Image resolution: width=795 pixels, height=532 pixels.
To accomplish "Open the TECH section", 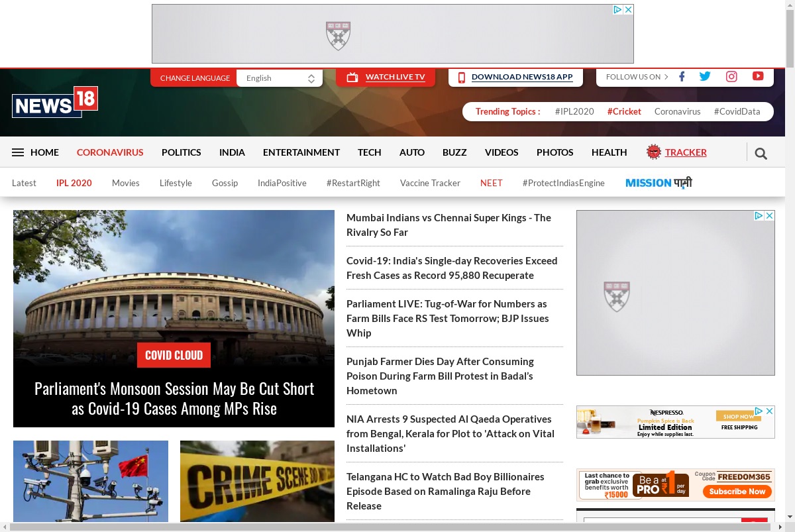I will coord(370,152).
